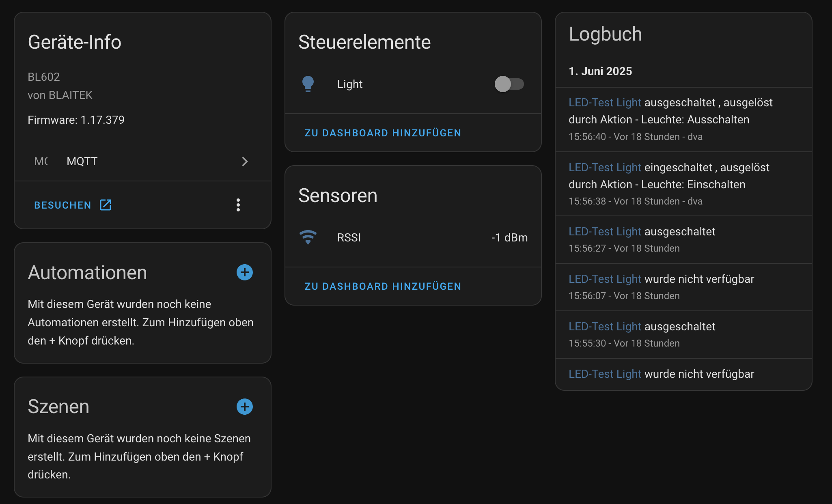Viewport: 832px width, 504px height.
Task: Add Sensoren to dashboard
Action: coord(383,286)
